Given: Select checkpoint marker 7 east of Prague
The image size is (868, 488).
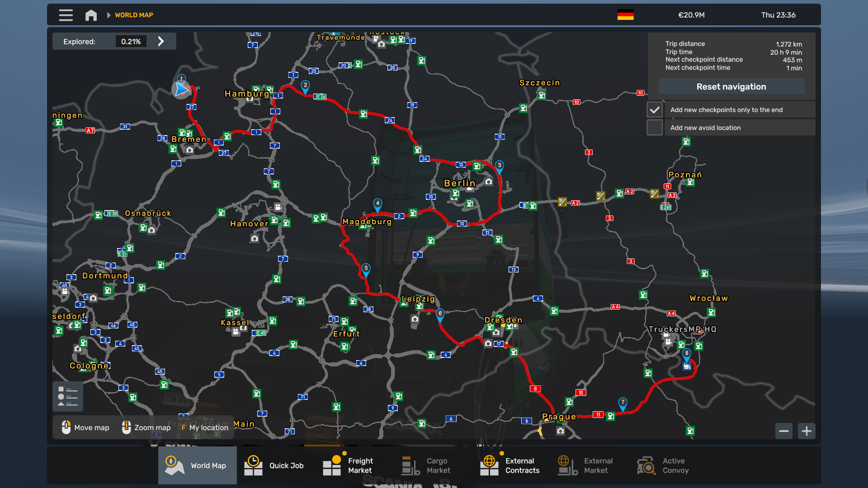Looking at the screenshot, I should point(623,403).
